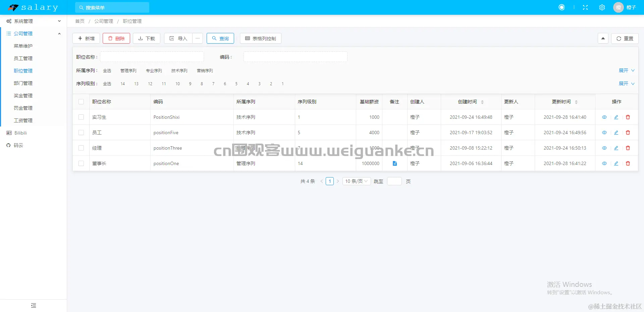Open settings gear in header

(x=602, y=7)
